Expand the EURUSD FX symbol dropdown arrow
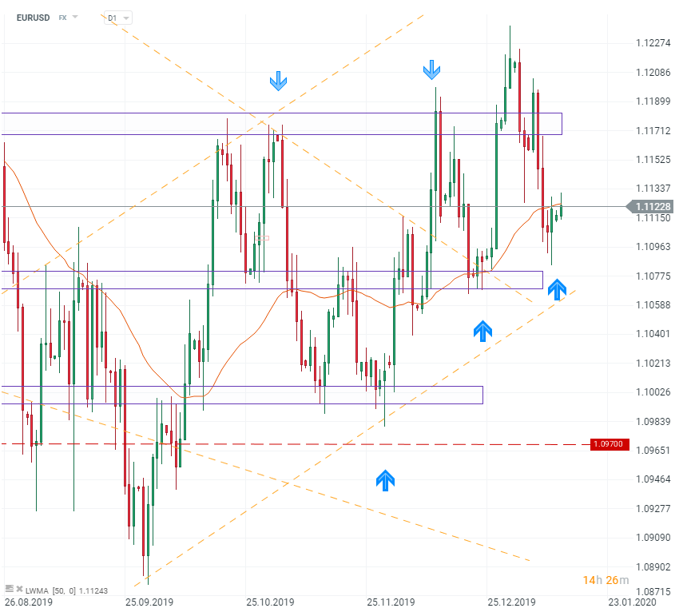 [75, 17]
